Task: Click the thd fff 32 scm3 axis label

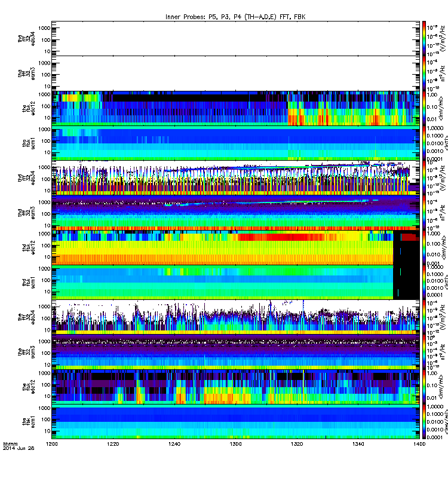Action: coord(26,213)
